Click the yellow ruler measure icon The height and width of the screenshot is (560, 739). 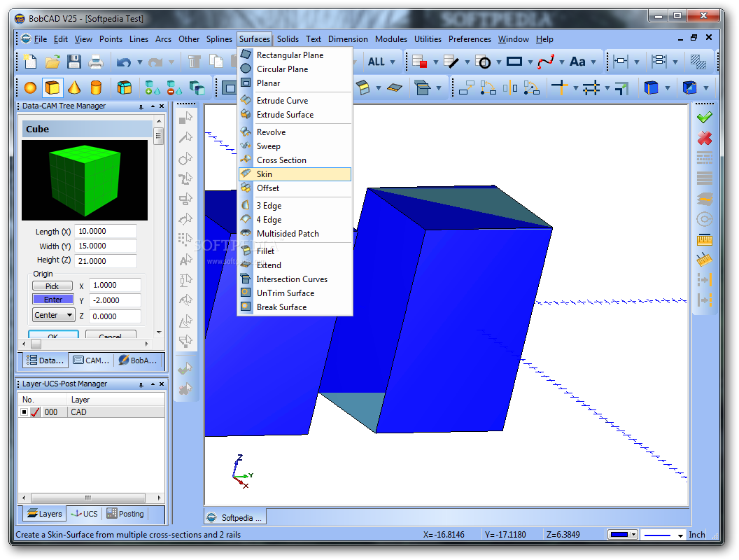pos(705,240)
